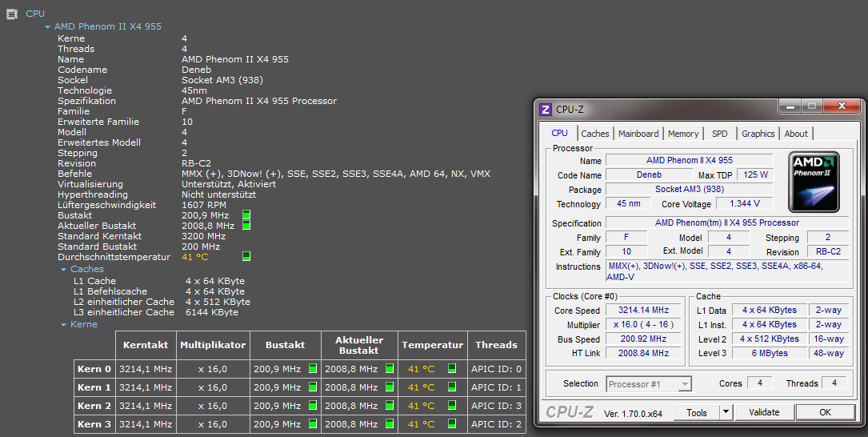The image size is (868, 437).
Task: Minimize the CPU-Z window
Action: coord(790,106)
